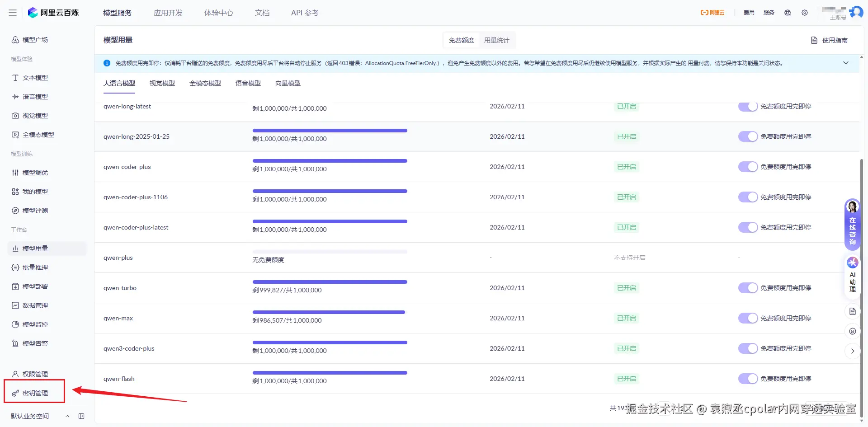Open 视觉模型 experience in the sidebar

(x=35, y=116)
